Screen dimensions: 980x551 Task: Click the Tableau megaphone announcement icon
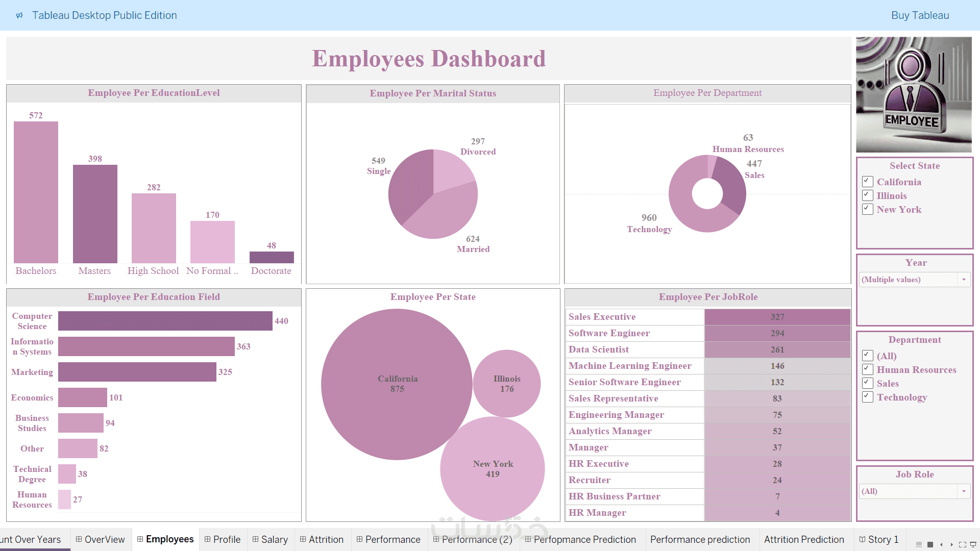coord(19,15)
